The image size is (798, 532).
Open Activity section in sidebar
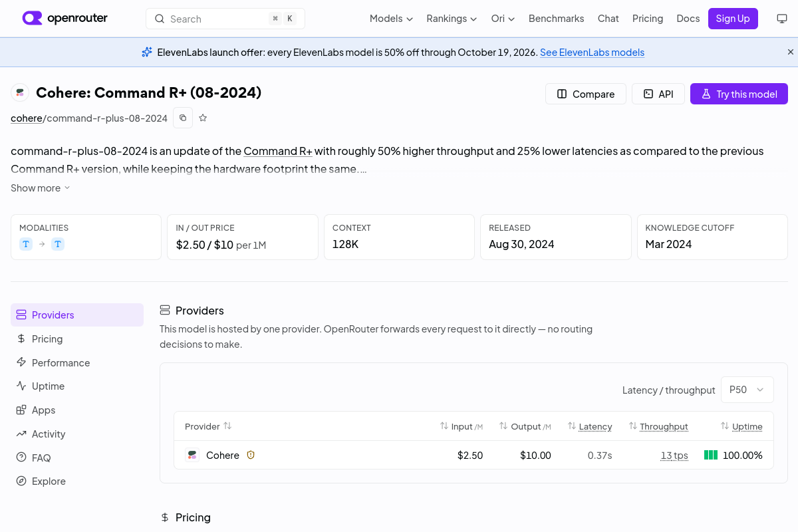pyautogui.click(x=77, y=434)
